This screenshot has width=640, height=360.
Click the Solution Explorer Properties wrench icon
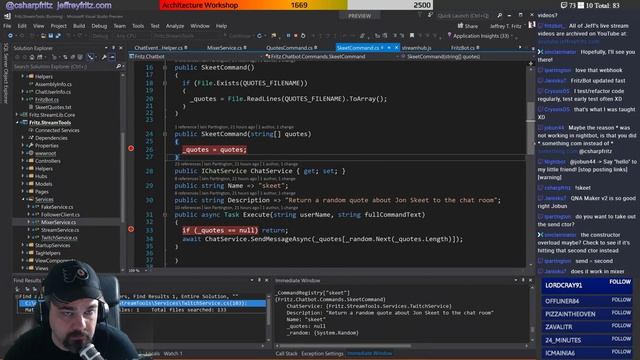tap(104, 58)
